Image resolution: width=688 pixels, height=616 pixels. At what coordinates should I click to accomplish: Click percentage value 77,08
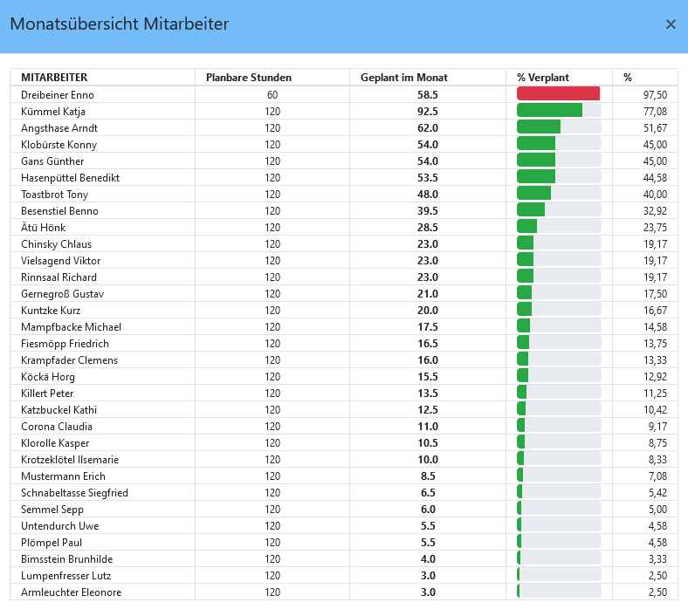[x=655, y=112]
